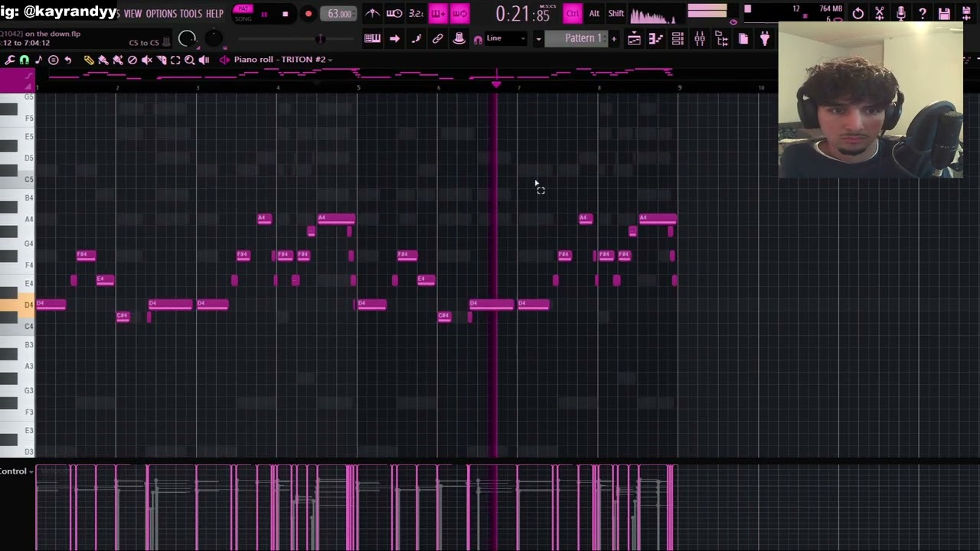This screenshot has height=551, width=980.
Task: Click the master volume knob
Action: (188, 39)
